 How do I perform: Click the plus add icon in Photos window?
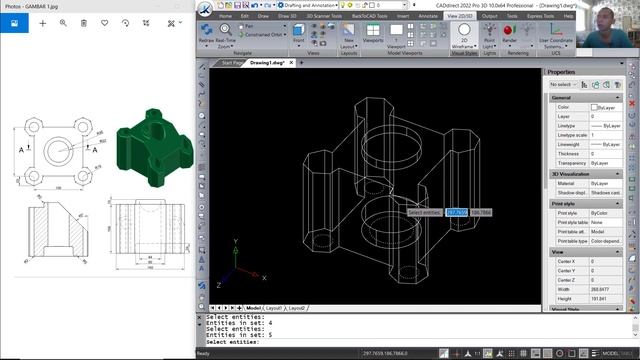pyautogui.click(x=42, y=23)
